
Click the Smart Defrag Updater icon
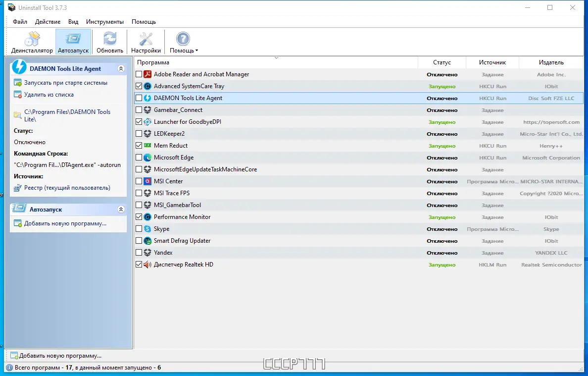[147, 241]
